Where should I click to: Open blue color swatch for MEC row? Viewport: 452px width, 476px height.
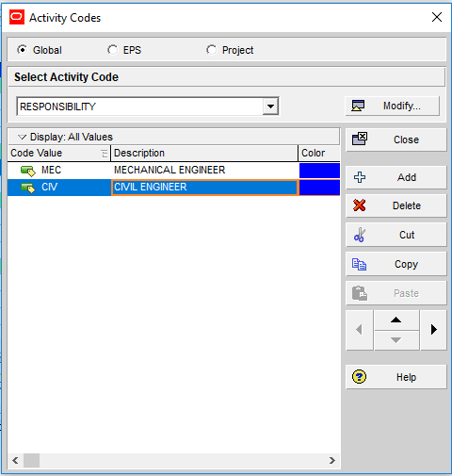coord(319,171)
